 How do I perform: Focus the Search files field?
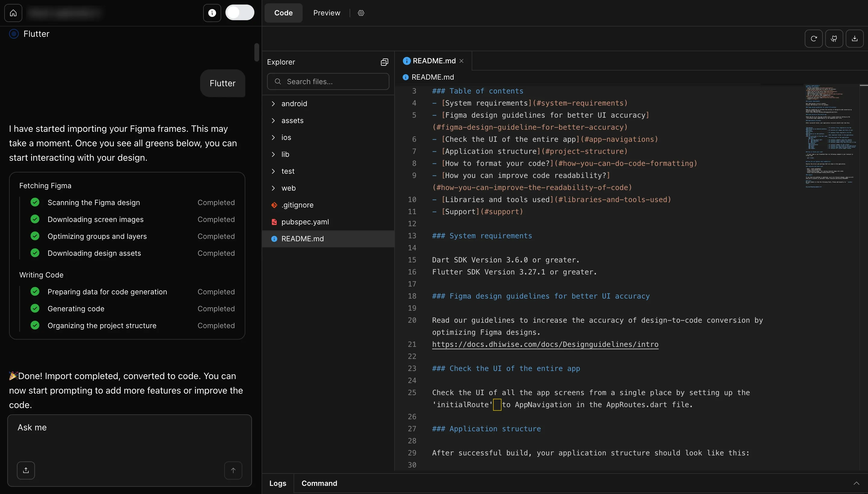(328, 81)
